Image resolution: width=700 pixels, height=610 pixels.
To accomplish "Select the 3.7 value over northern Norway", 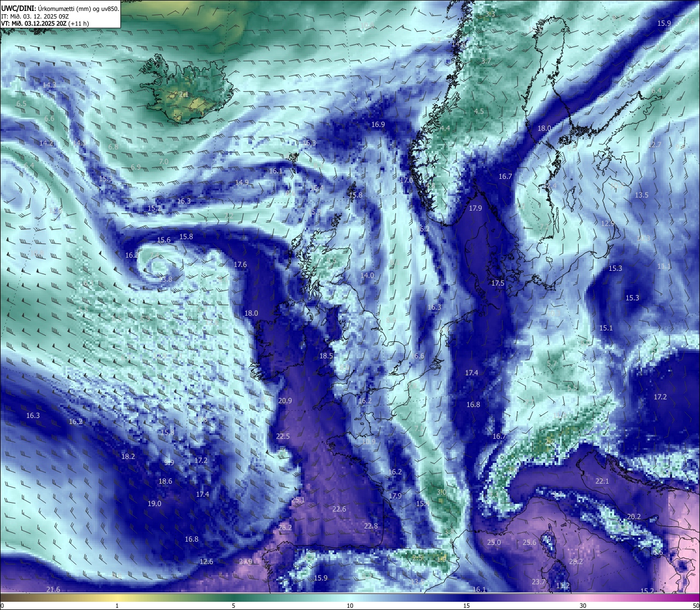I will pyautogui.click(x=486, y=61).
